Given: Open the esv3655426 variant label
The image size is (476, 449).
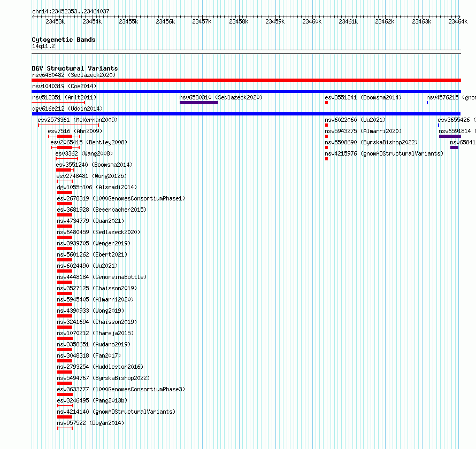Looking at the screenshot, I should (457, 120).
